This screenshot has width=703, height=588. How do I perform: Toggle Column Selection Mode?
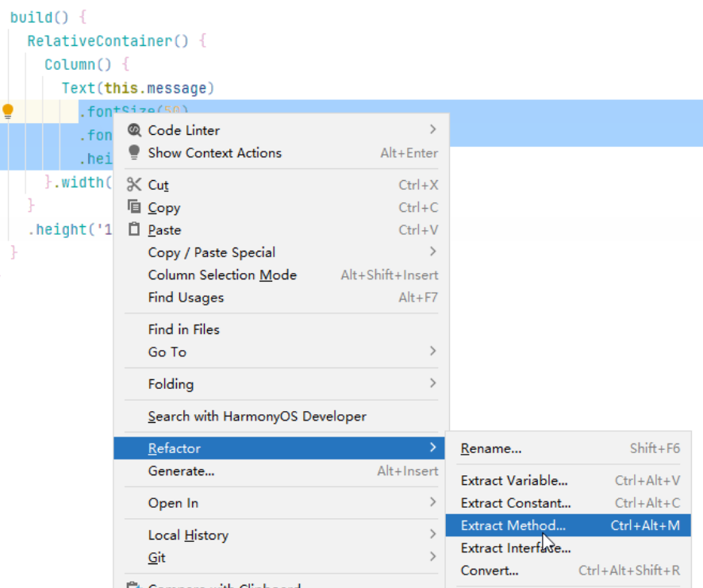pyautogui.click(x=222, y=275)
